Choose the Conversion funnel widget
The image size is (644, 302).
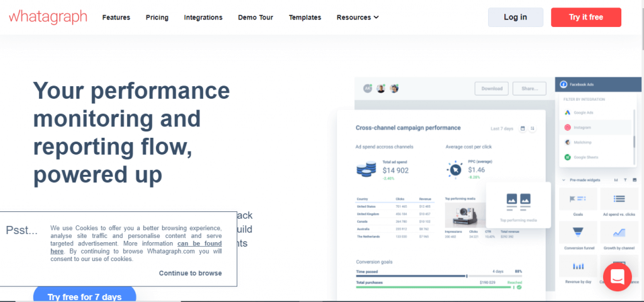(x=577, y=234)
